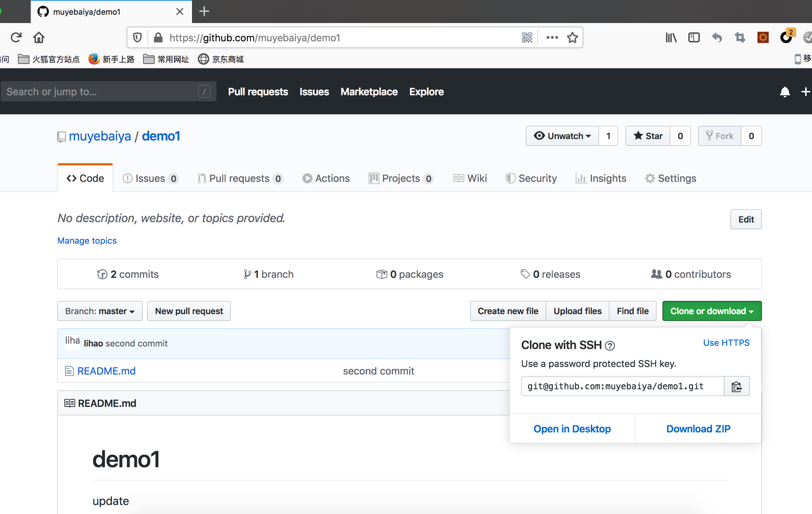Click the undo arrow toolbar extension icon
This screenshot has width=812, height=514.
pos(717,37)
